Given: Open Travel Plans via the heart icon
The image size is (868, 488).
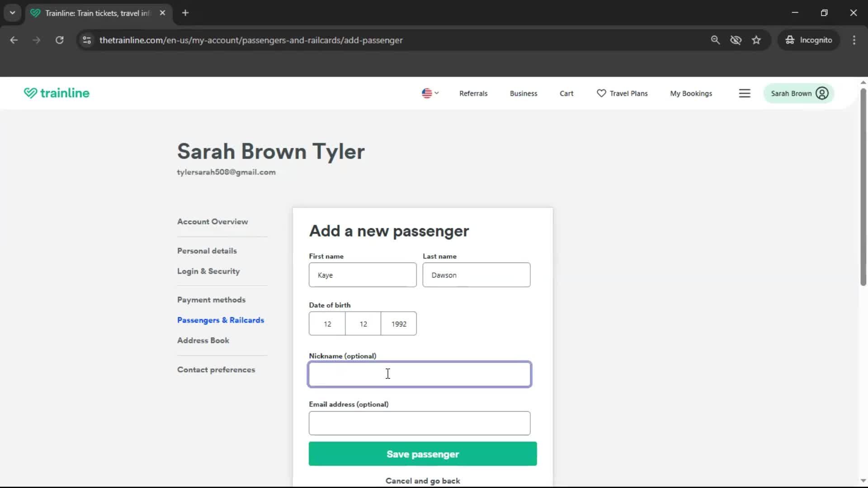Looking at the screenshot, I should coord(601,93).
